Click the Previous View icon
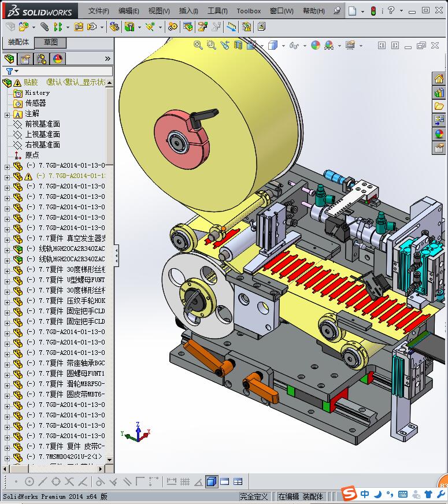448x504 pixels. coord(225,45)
